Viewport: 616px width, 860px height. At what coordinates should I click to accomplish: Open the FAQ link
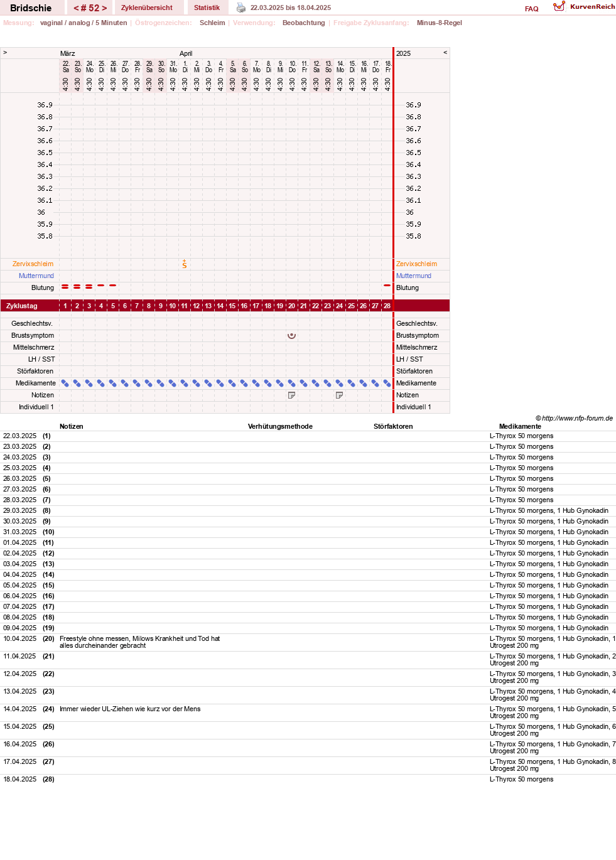click(x=532, y=9)
